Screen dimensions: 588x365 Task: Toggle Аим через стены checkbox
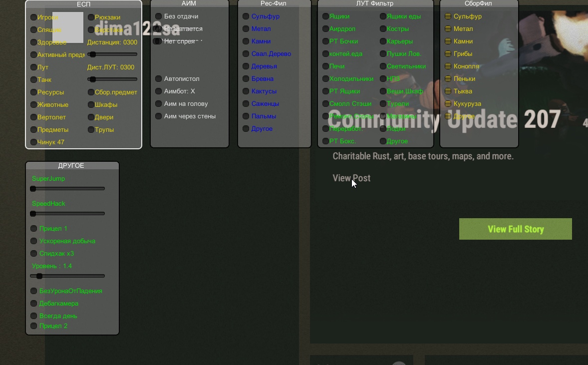[x=158, y=116]
